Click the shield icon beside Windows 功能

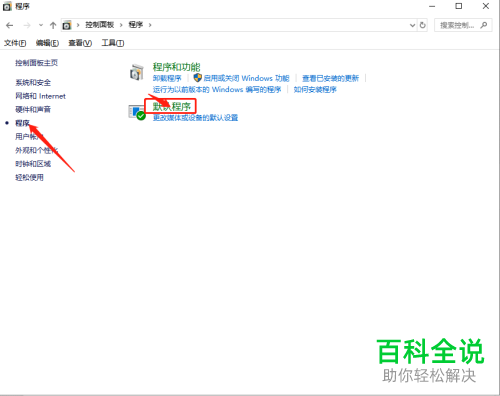(198, 78)
